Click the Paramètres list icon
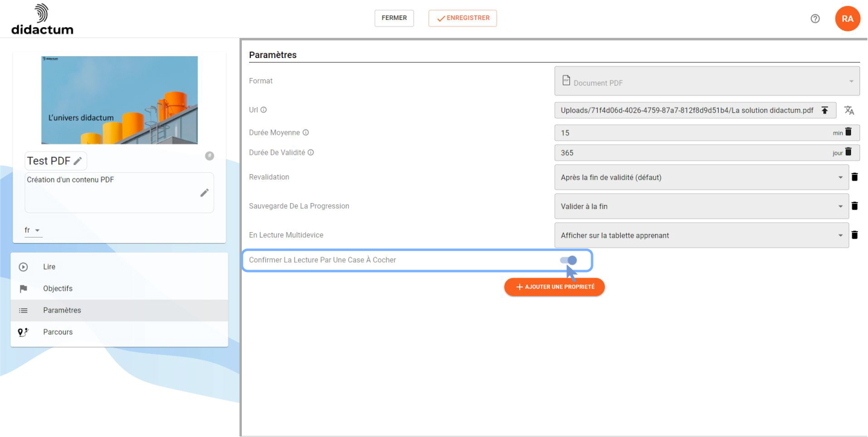This screenshot has height=437, width=868. [24, 310]
